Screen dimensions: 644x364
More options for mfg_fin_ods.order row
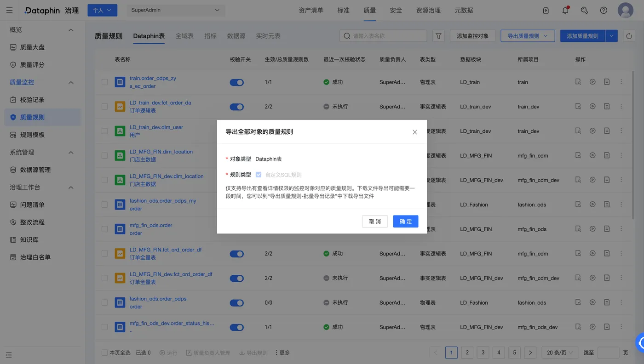coord(621,229)
